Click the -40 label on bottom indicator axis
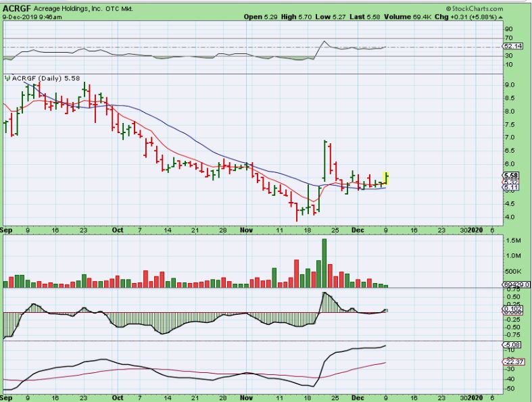 510,379
